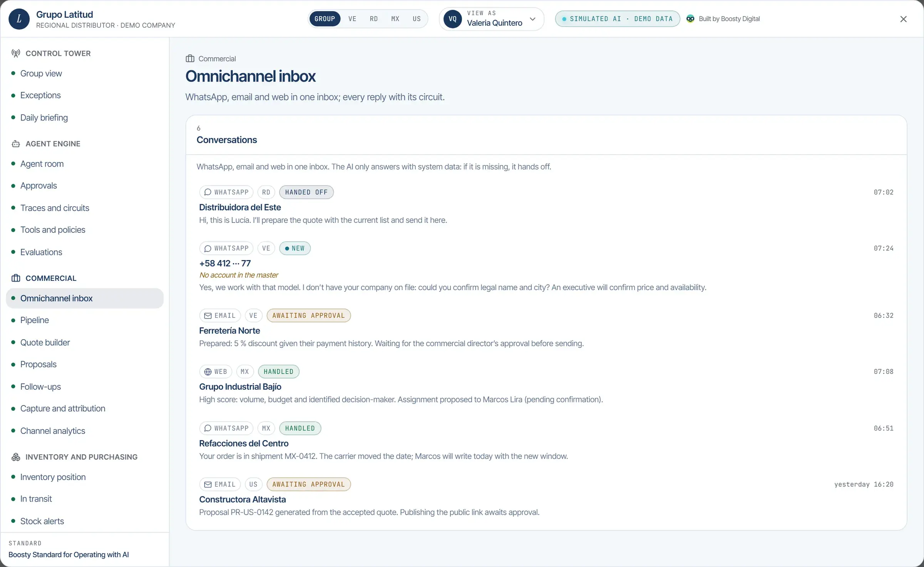
Task: Click HANDED OFF status badge
Action: click(306, 192)
